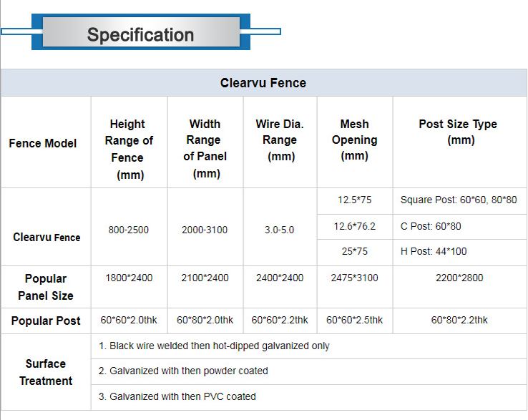Select mesh opening 12.5*75

[x=355, y=200]
